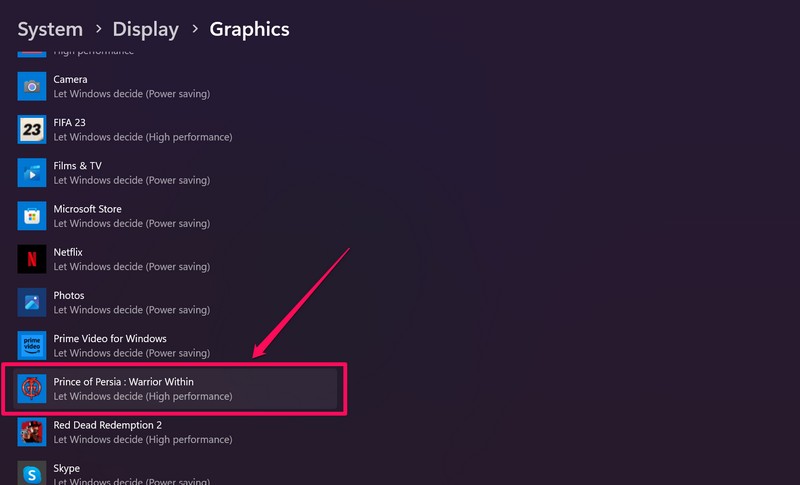Select the Films & TV app name
The width and height of the screenshot is (800, 485).
[78, 166]
